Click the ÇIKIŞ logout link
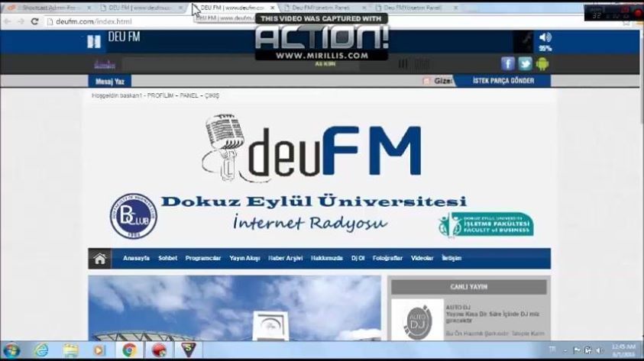The height and width of the screenshot is (361, 644). (212, 95)
